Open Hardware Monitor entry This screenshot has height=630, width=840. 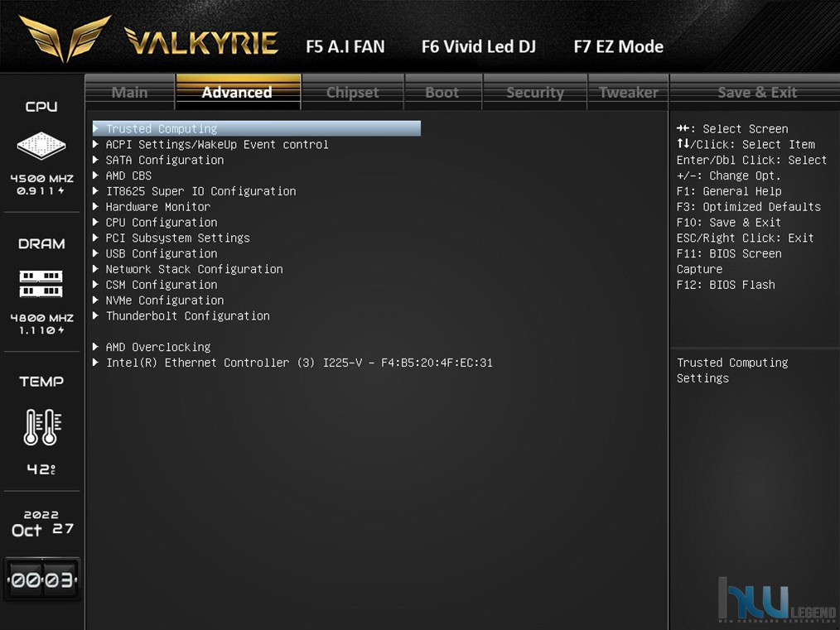point(158,207)
